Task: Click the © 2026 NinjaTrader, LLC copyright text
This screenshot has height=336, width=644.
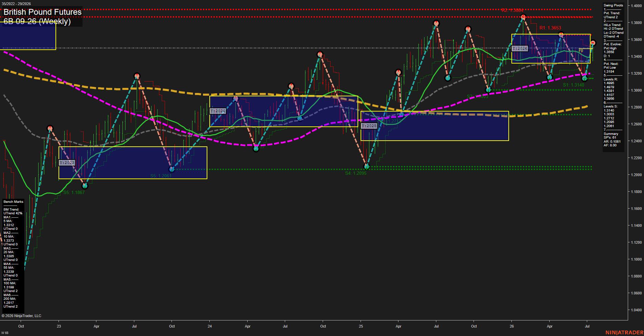Action: (x=21, y=316)
